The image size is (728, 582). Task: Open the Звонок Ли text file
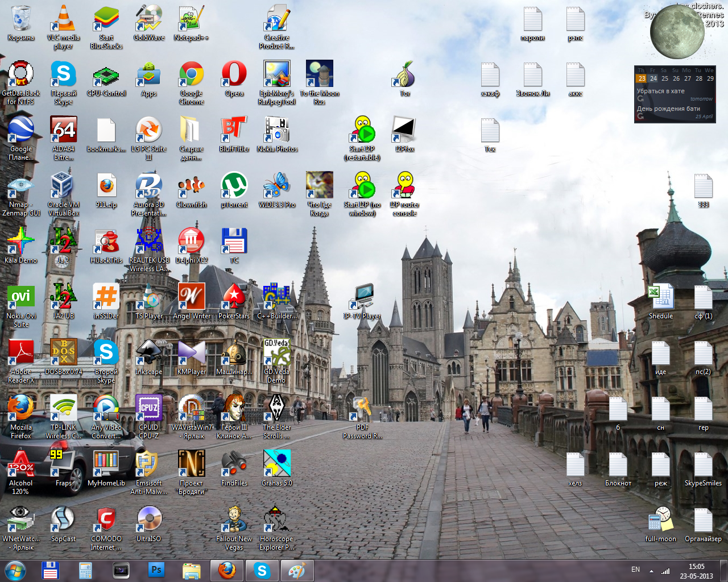click(x=533, y=79)
